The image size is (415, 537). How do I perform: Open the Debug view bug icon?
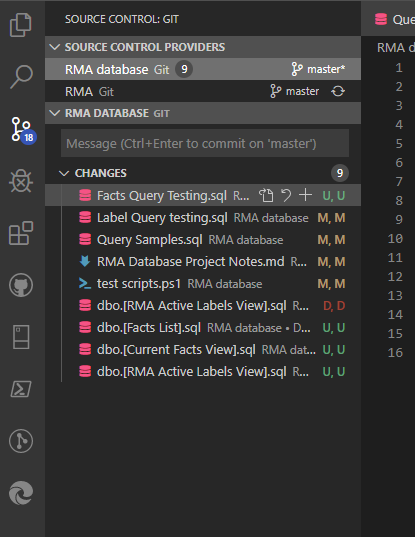pos(21,181)
